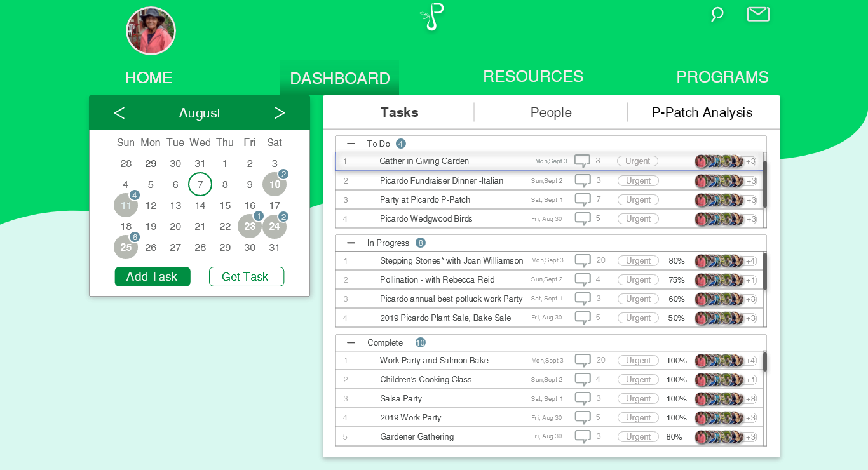Open comments for 2019 Picardo Plant Sale, Bake Sale
This screenshot has width=868, height=470.
[583, 318]
